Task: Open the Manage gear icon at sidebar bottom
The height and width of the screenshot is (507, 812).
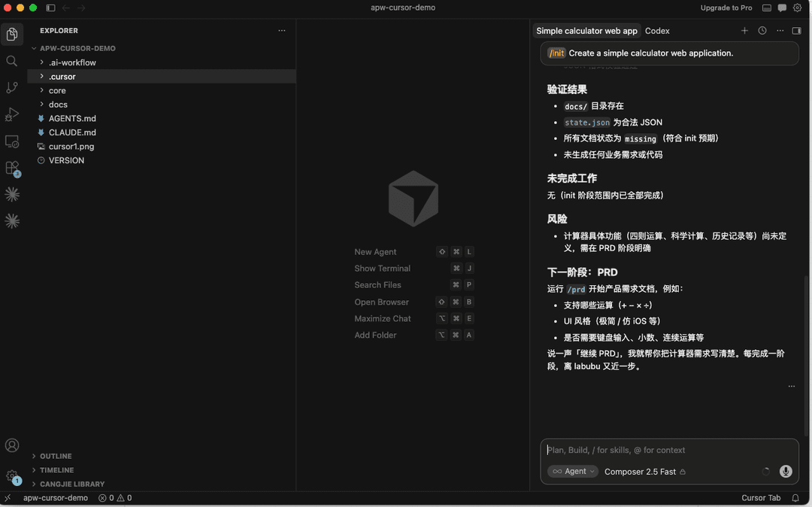Action: [12, 476]
